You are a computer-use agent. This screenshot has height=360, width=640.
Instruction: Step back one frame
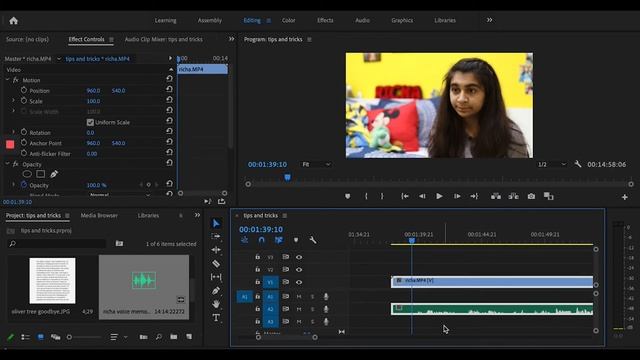point(422,196)
